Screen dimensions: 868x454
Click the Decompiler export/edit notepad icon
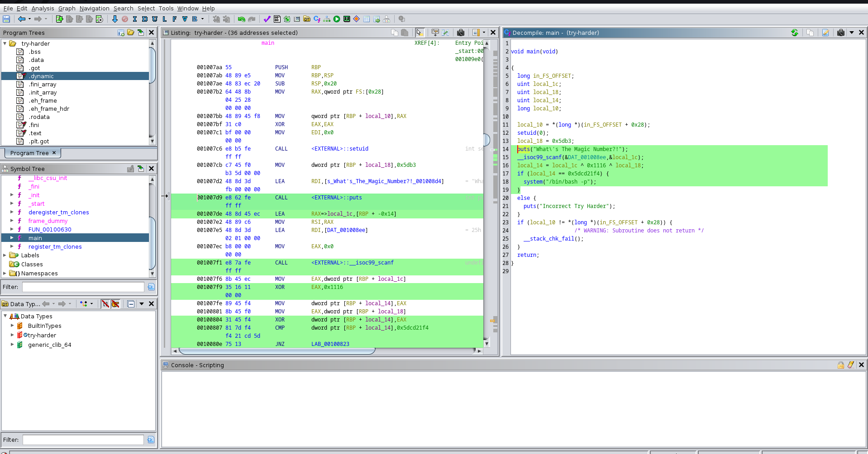825,33
